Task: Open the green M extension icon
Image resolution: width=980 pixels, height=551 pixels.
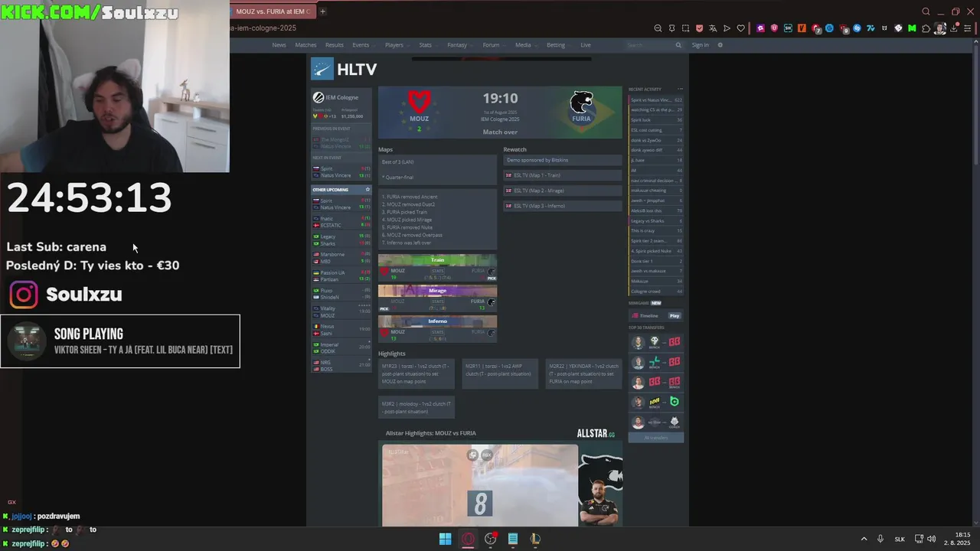Action: coord(912,28)
